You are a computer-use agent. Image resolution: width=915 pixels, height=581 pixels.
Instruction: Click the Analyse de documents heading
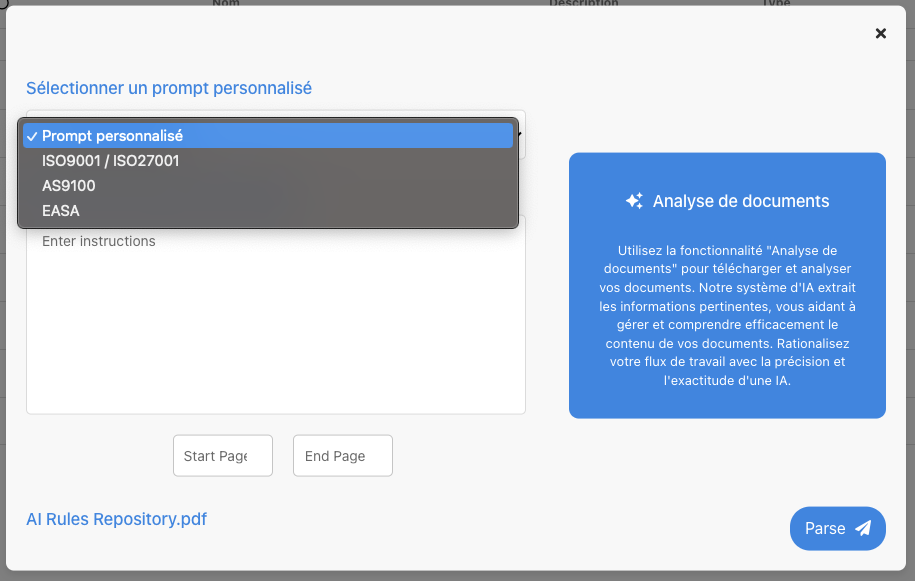point(741,201)
